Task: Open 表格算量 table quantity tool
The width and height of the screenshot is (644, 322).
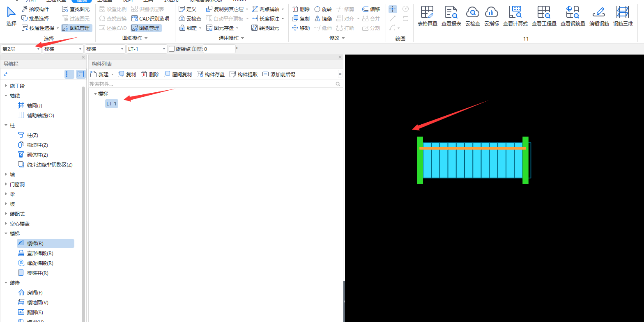Action: click(x=428, y=16)
